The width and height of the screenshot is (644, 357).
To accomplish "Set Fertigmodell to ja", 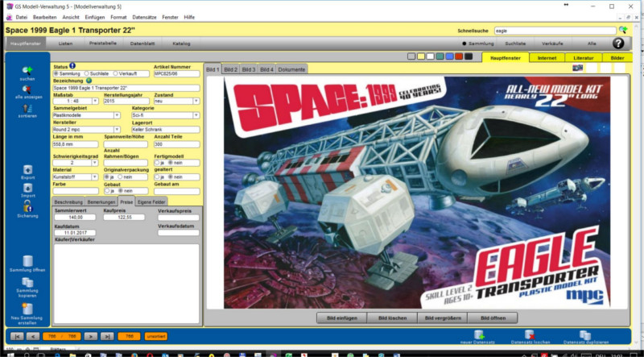I will (x=157, y=163).
